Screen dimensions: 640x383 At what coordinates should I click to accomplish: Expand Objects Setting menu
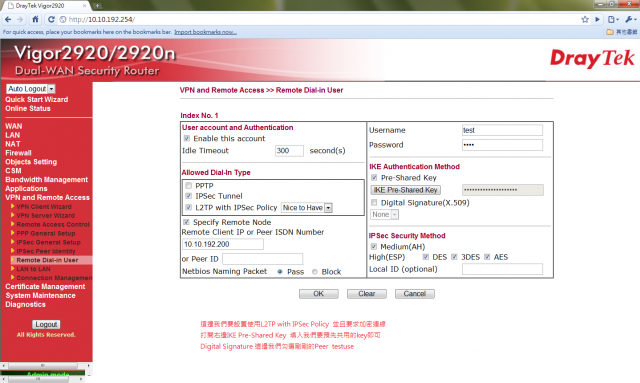coord(31,162)
